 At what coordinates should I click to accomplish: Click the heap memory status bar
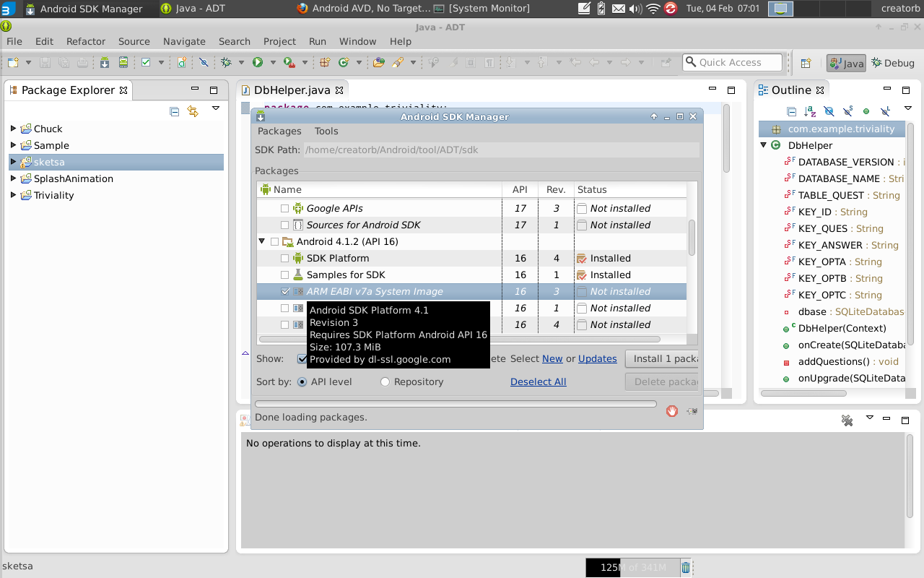click(x=633, y=568)
